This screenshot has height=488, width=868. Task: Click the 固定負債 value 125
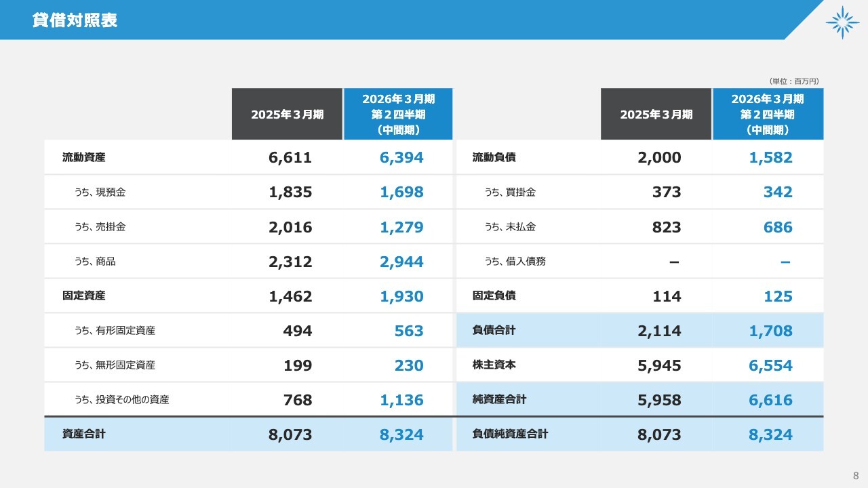pyautogui.click(x=778, y=296)
